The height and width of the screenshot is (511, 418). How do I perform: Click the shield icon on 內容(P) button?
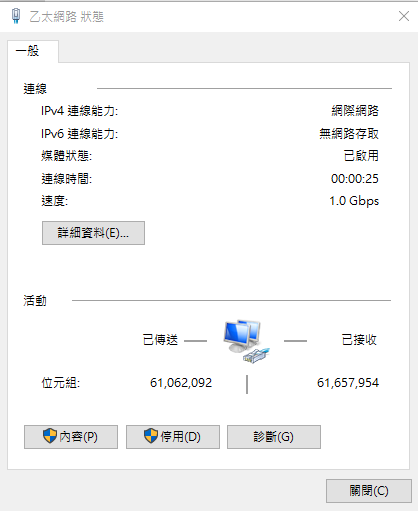coord(50,436)
